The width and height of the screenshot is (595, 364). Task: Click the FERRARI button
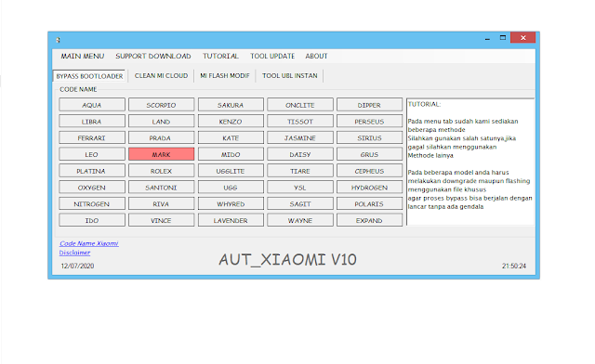click(x=92, y=137)
